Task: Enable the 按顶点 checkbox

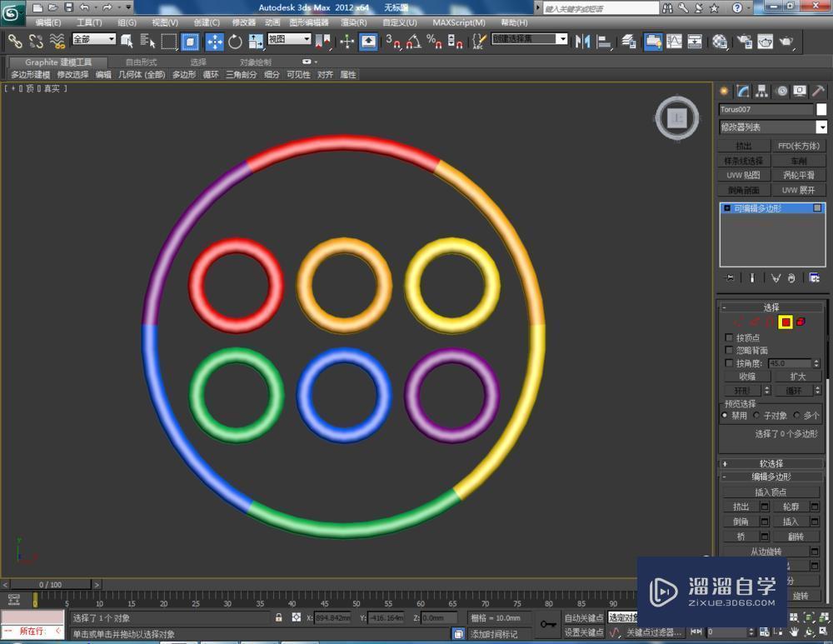Action: [x=730, y=337]
